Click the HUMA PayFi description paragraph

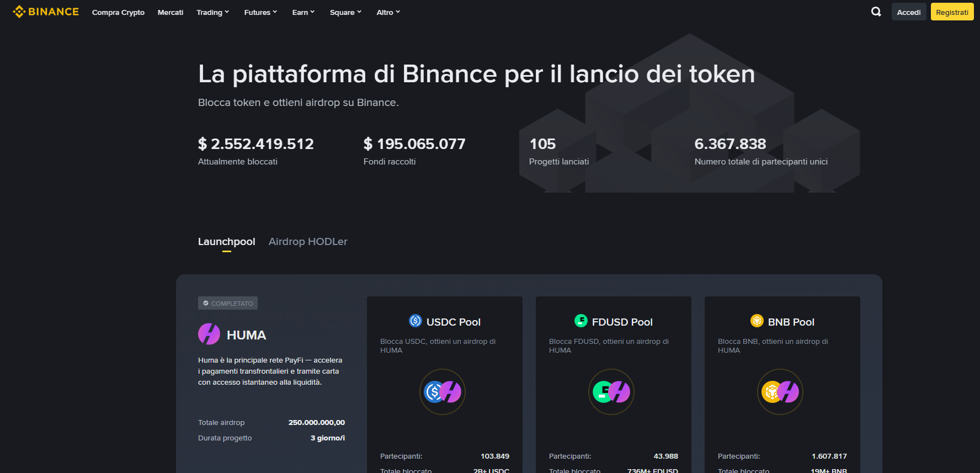click(x=270, y=371)
